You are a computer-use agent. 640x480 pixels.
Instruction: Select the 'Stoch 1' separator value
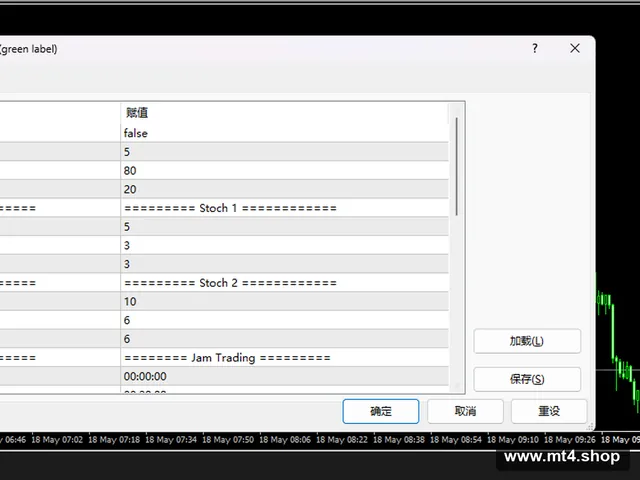(x=284, y=208)
